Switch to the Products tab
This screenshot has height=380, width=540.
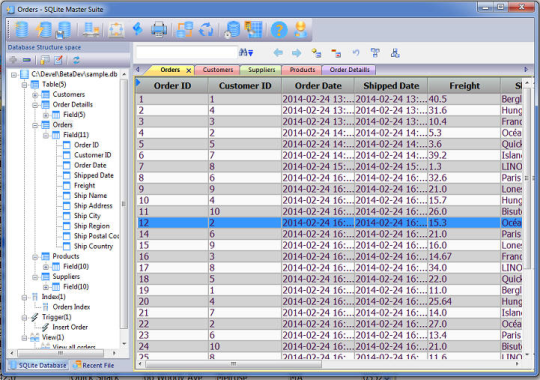tap(302, 70)
